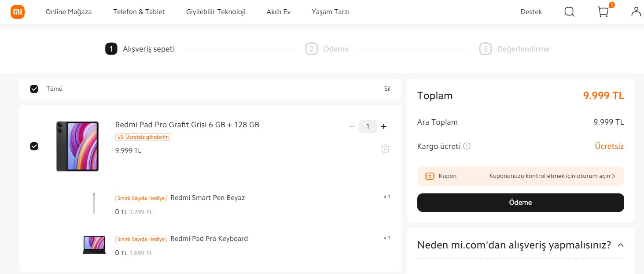Click Sınırlı Sayıda Hediye badge on Keyboard
The height and width of the screenshot is (274, 644).
point(141,239)
